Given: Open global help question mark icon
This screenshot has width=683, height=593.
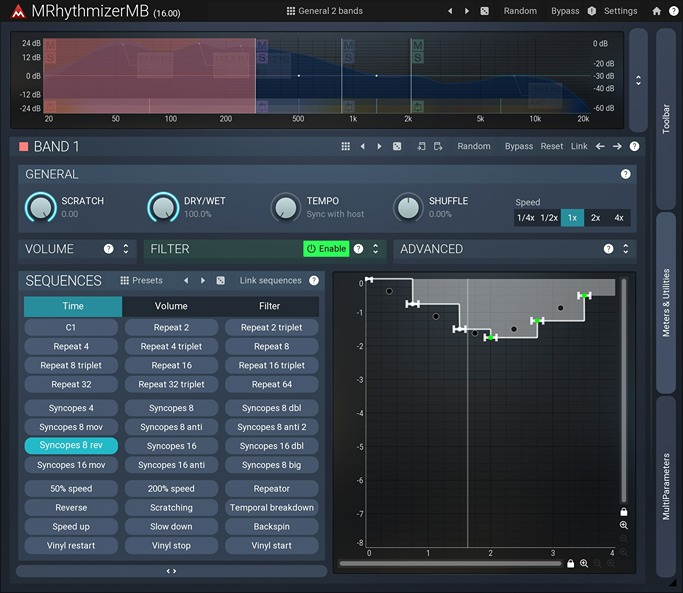Looking at the screenshot, I should click(673, 11).
